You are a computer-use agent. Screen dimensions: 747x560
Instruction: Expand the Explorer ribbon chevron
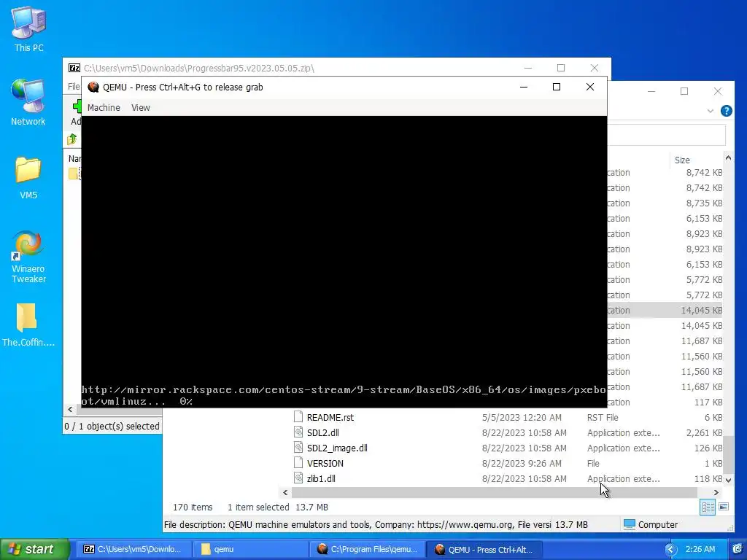point(711,111)
